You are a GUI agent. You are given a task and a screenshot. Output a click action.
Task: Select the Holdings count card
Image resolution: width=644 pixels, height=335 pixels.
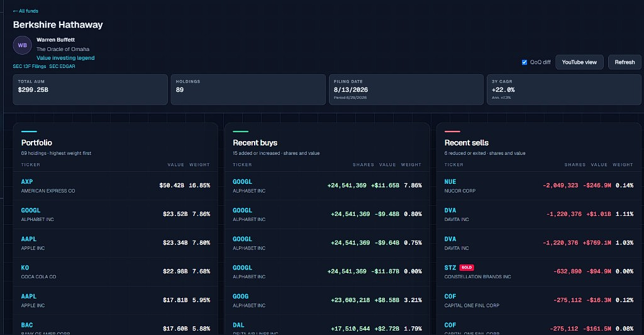(248, 89)
